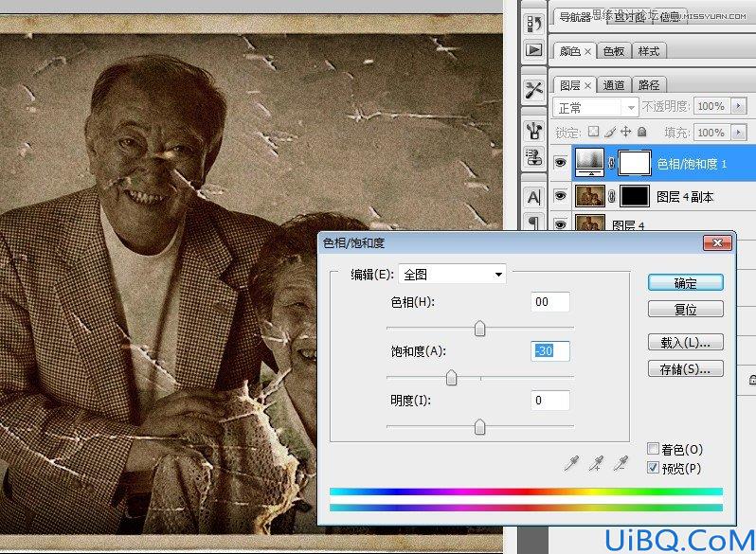
Task: Open the brushes panel icon in dock
Action: pos(533,130)
